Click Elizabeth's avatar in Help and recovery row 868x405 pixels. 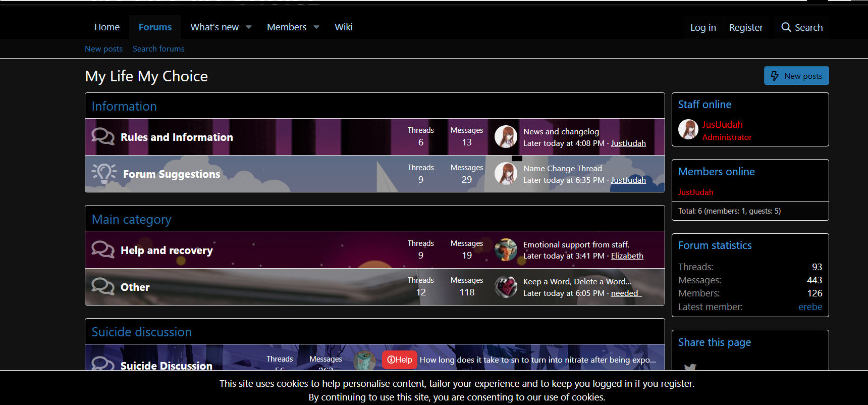point(506,249)
